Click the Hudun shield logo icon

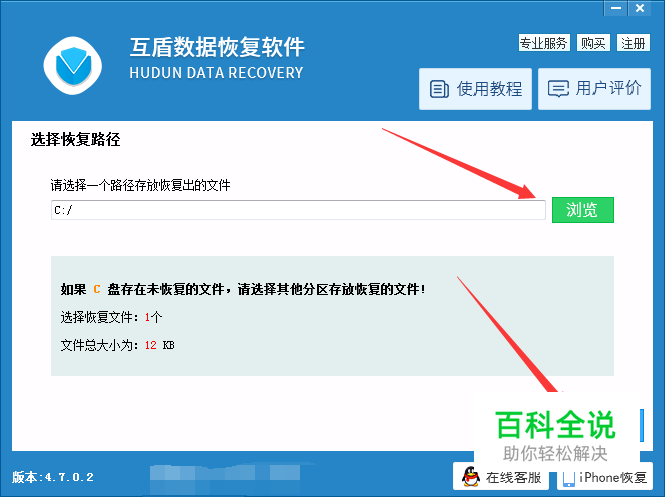coord(73,66)
